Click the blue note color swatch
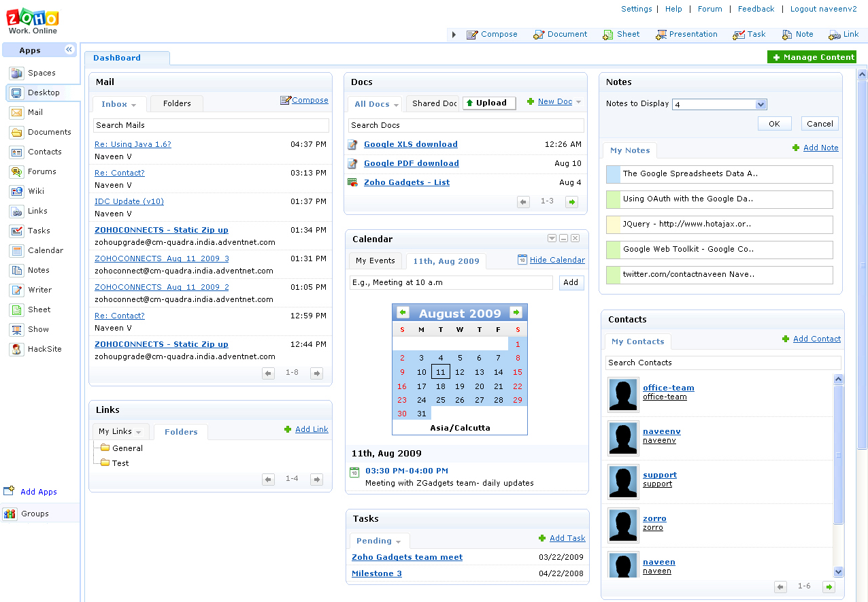 tap(613, 174)
